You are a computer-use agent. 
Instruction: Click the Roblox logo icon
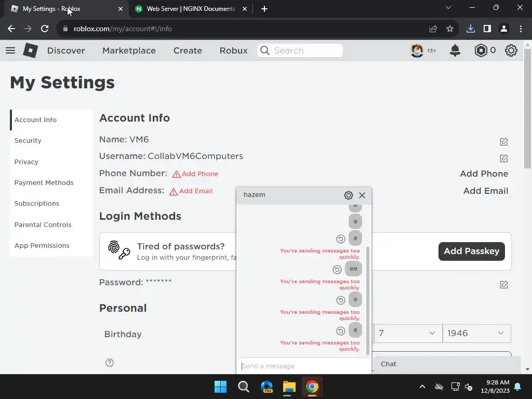pos(30,50)
